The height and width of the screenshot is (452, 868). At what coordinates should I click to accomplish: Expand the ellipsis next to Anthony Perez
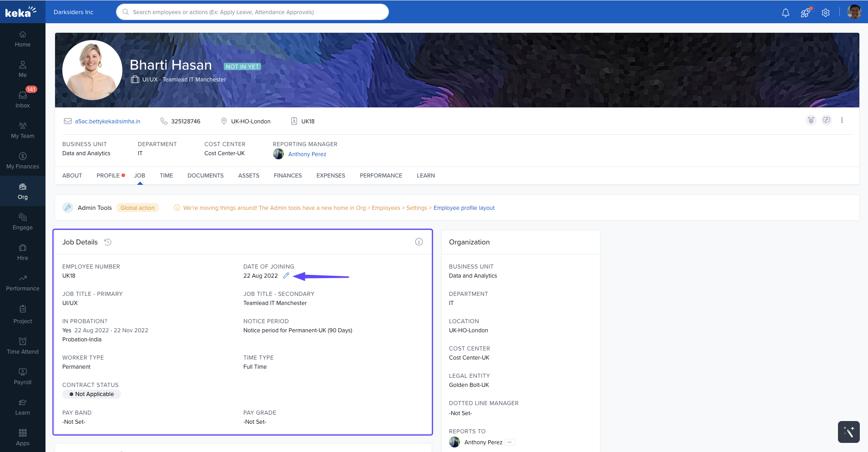510,442
